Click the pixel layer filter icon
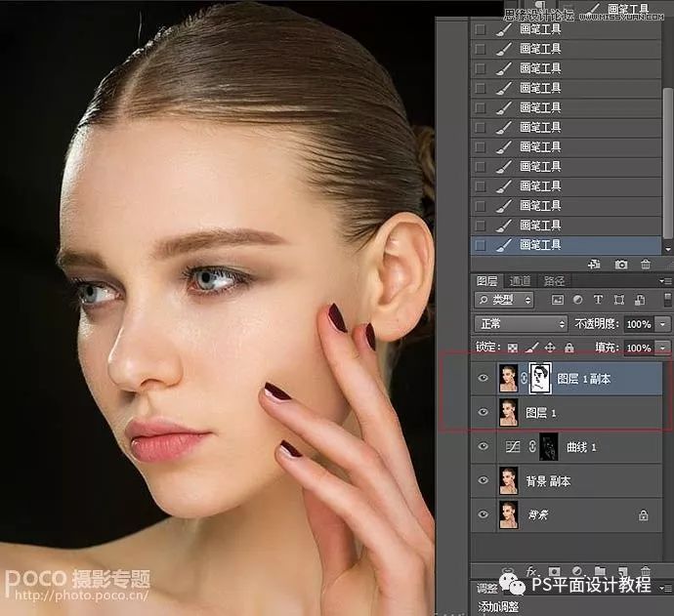This screenshot has width=674, height=616. (558, 300)
